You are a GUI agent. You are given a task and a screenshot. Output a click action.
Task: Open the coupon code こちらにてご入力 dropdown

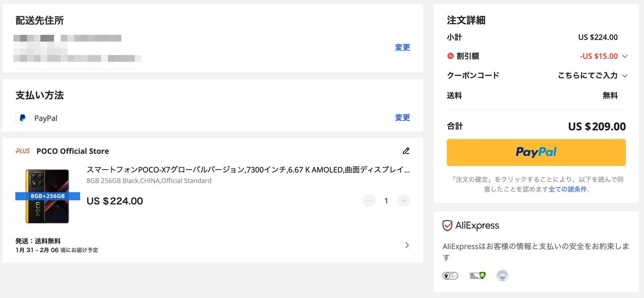pos(593,76)
